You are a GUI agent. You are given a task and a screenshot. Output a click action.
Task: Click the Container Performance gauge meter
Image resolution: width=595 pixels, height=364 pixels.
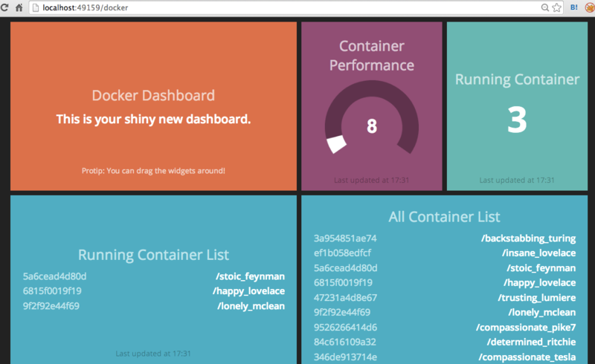coord(372,117)
